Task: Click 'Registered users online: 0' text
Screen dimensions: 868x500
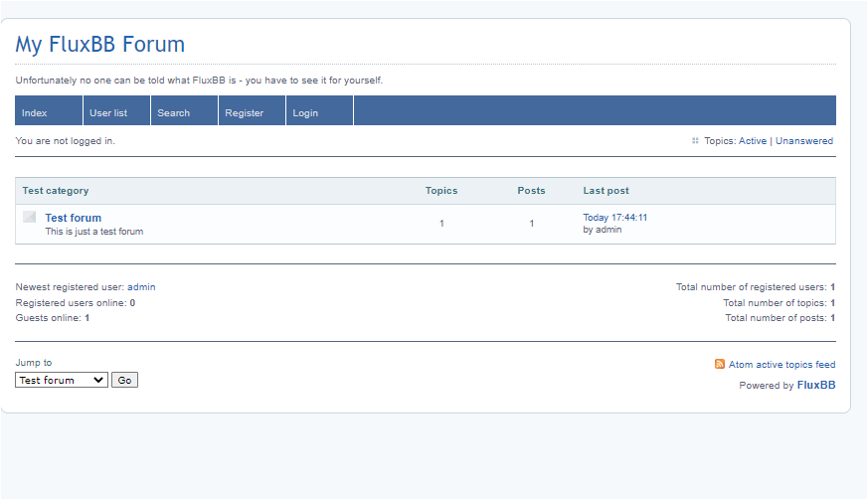Action: click(76, 303)
